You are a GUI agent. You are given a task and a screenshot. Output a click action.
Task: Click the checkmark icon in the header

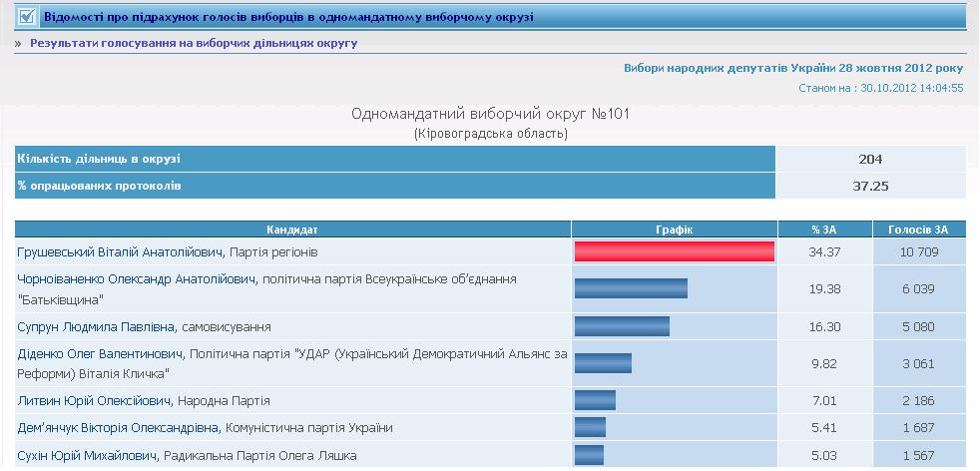(x=27, y=17)
